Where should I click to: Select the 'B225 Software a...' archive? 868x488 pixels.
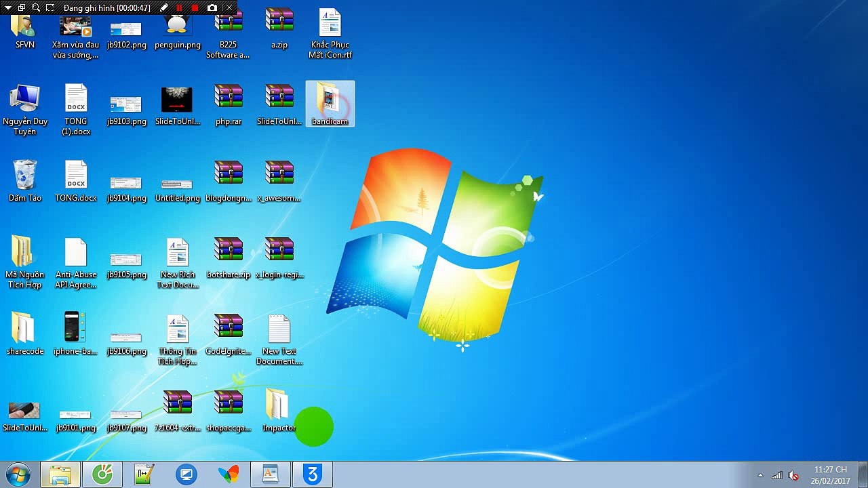tap(229, 35)
